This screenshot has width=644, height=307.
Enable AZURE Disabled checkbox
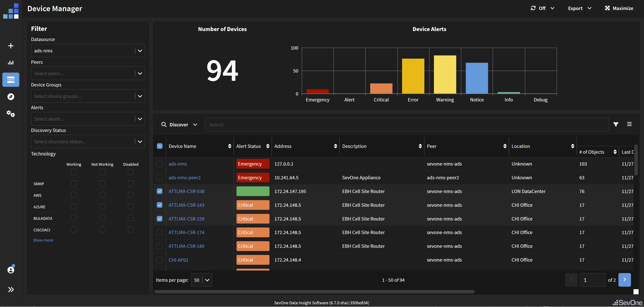click(x=131, y=207)
